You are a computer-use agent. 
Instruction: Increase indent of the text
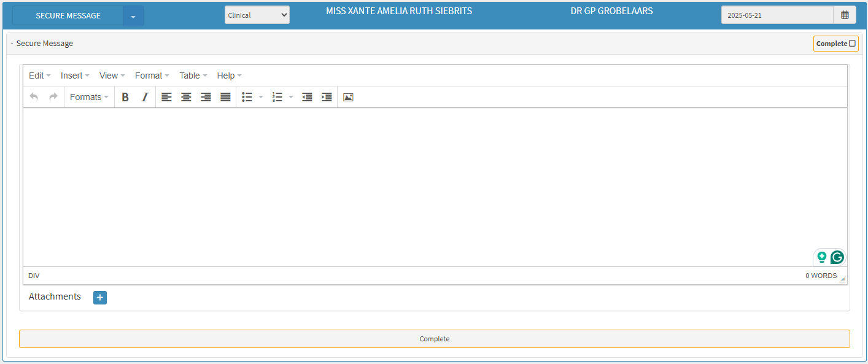[327, 97]
